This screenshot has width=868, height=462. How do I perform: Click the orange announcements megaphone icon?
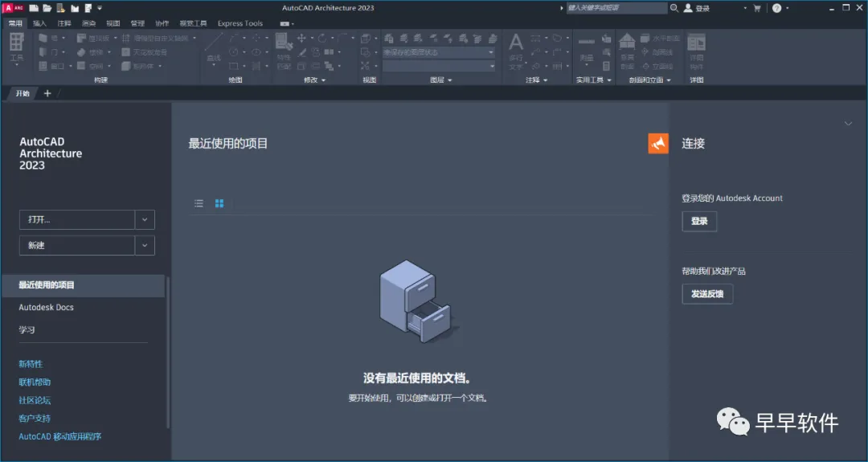pyautogui.click(x=658, y=143)
